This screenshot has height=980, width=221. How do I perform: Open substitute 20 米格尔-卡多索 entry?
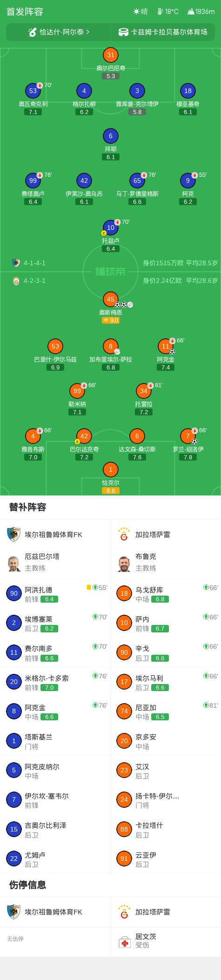click(55, 682)
